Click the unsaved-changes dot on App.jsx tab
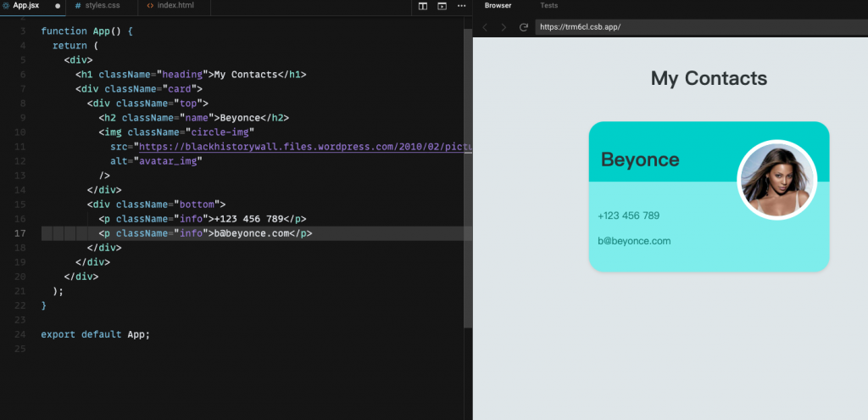 [58, 6]
